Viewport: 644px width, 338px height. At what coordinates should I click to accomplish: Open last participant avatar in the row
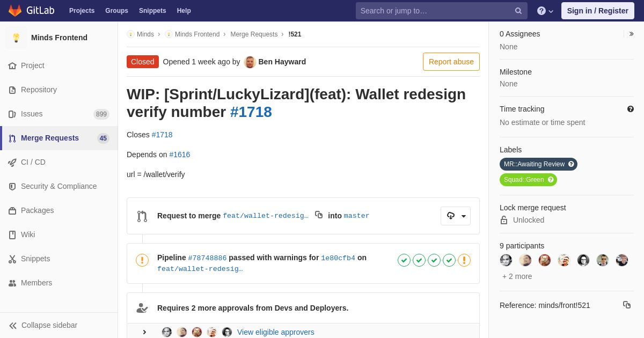coord(622,260)
